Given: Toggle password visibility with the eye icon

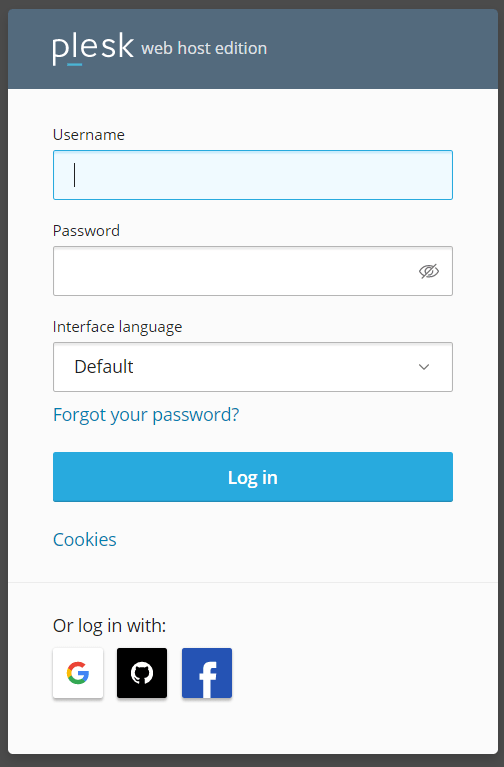Looking at the screenshot, I should coord(429,271).
